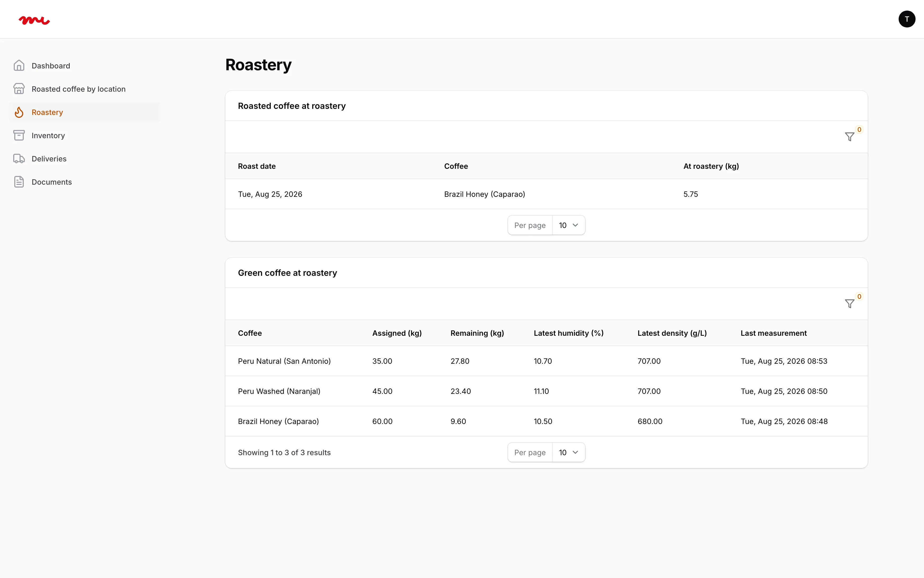Click the Showing 1 to 3 of 3 results text

pos(284,453)
